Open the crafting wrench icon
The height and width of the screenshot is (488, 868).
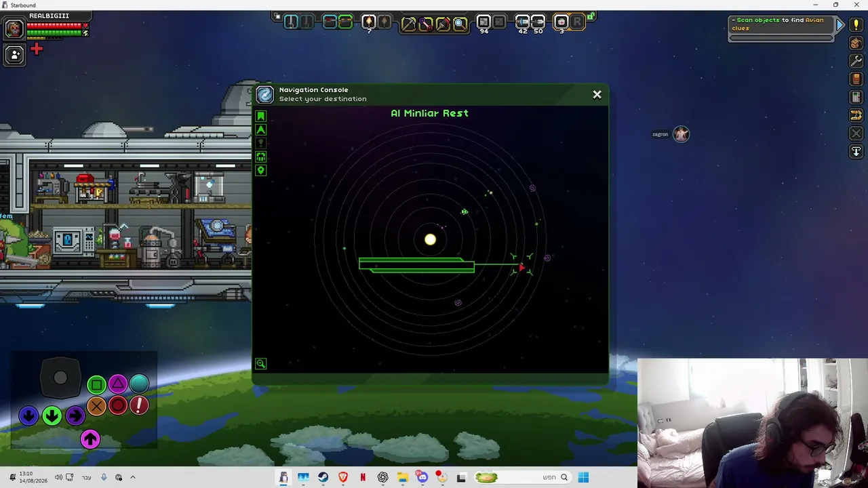coord(856,61)
